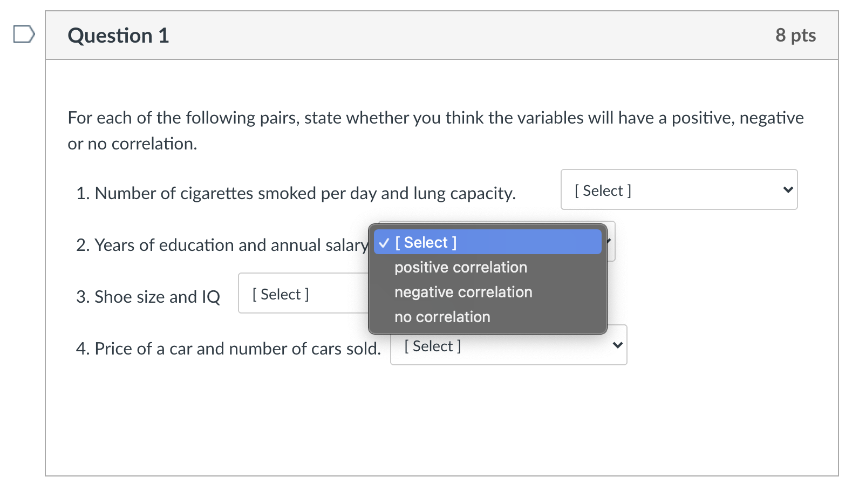Open the cigarettes and lung capacity dropdown

pos(678,190)
